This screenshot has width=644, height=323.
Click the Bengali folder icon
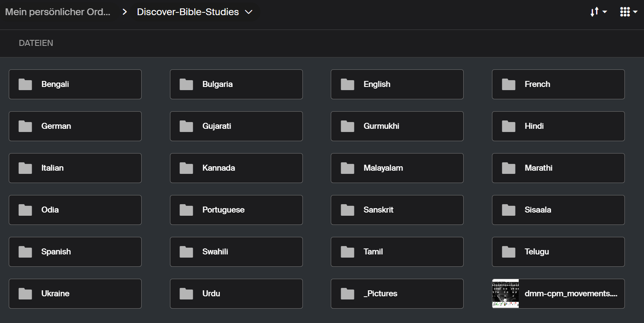pyautogui.click(x=25, y=84)
